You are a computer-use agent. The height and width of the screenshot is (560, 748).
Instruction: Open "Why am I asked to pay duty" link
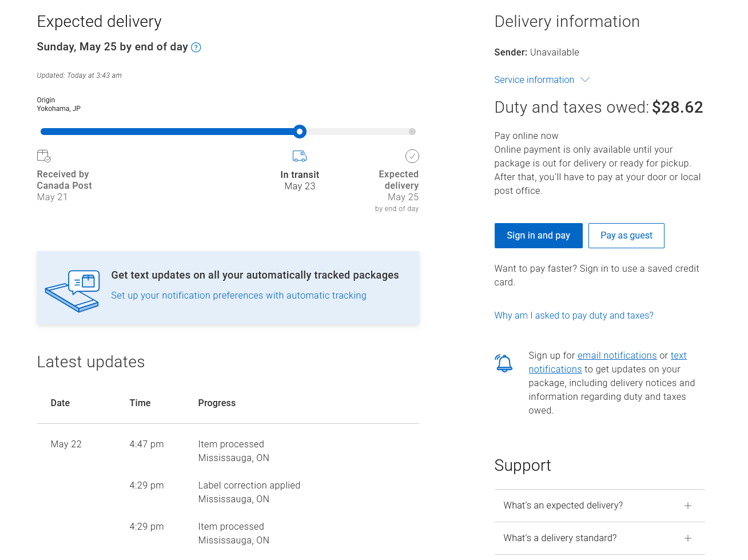tap(574, 316)
